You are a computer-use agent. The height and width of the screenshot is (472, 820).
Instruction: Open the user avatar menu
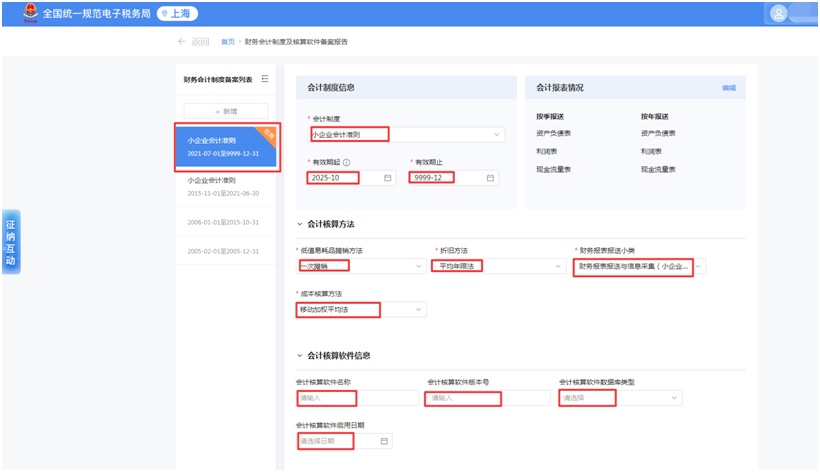click(x=780, y=14)
